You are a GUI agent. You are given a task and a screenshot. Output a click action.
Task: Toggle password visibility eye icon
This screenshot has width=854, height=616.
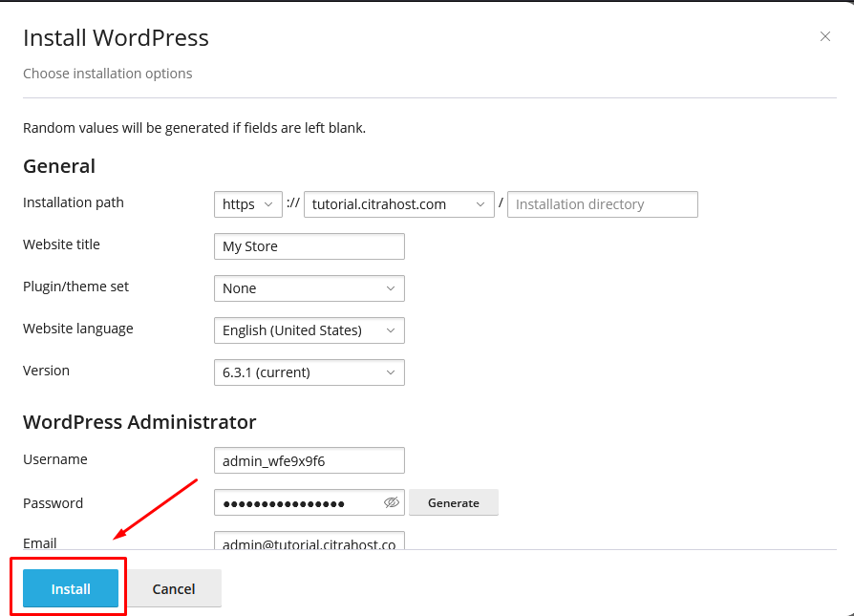pos(391,502)
